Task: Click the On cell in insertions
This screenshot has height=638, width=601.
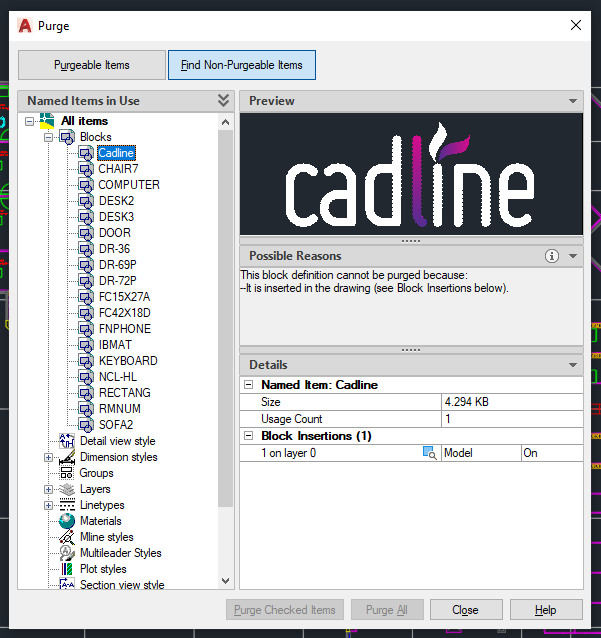Action: (552, 453)
